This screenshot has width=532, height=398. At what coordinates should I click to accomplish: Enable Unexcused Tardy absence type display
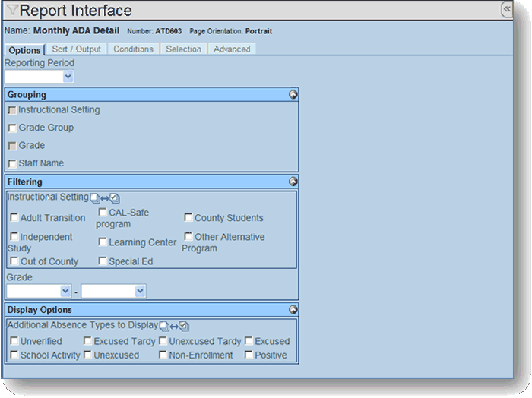[x=163, y=341]
